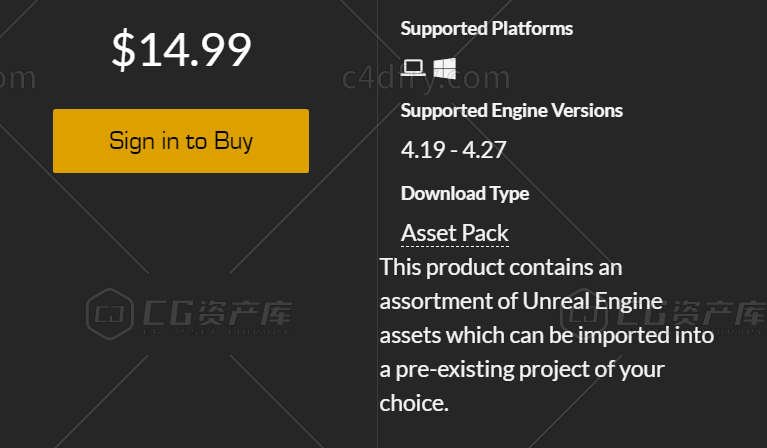The width and height of the screenshot is (767, 448).
Task: Click the vertical divider between the columns
Action: (x=377, y=224)
